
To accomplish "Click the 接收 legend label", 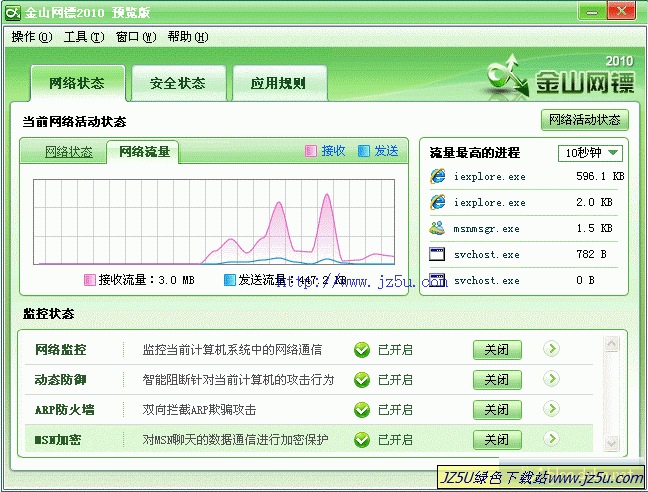I will click(333, 151).
